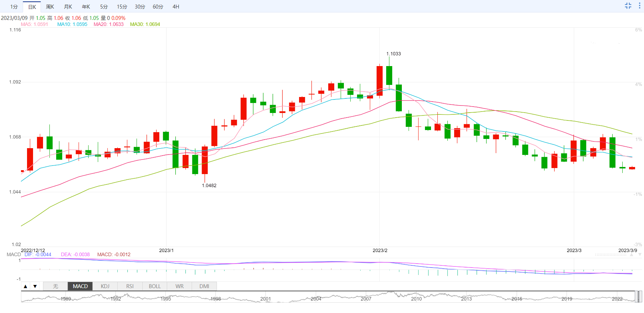Click the 2022 mark on the overview timeline
The height and width of the screenshot is (313, 644).
(617, 299)
